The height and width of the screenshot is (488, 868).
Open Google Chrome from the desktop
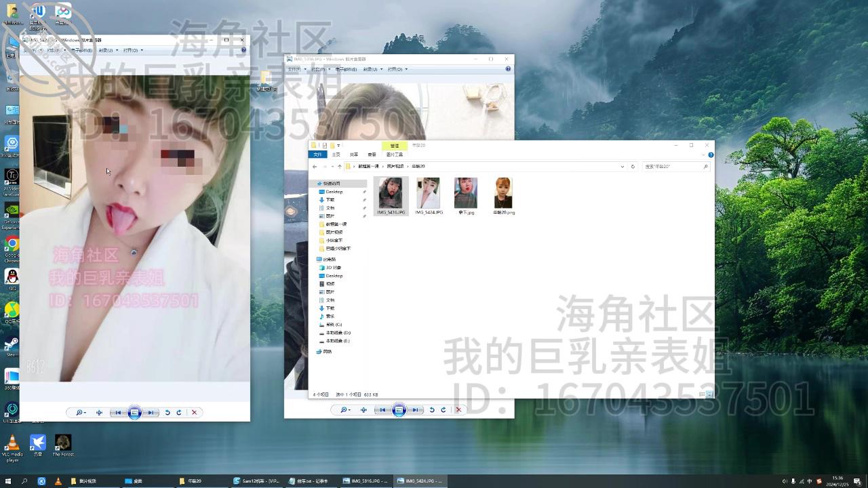(12, 244)
